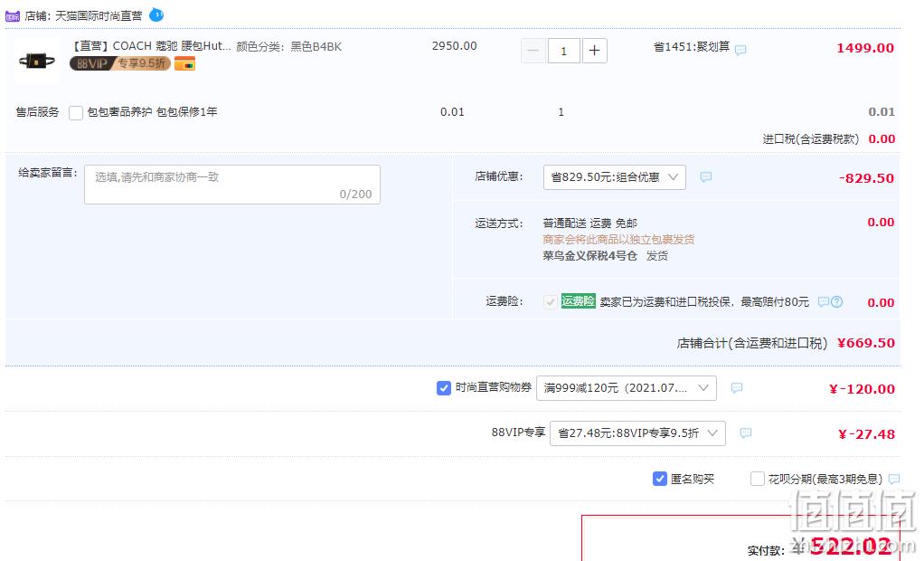
Task: Click the 给卖家留言 message text box
Action: 232,185
